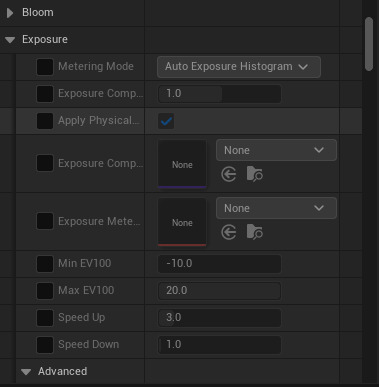Use selected asset for Exposure Meter Mask

coord(229,232)
